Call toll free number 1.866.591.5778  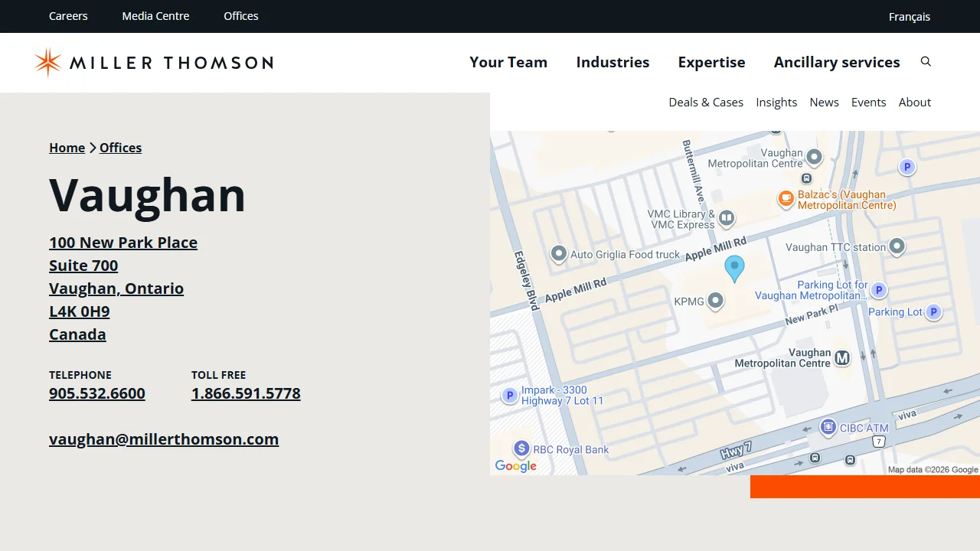[x=246, y=393]
